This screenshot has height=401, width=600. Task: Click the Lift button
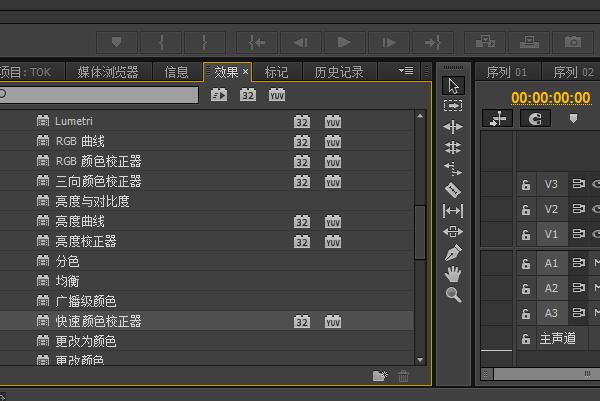pos(485,42)
